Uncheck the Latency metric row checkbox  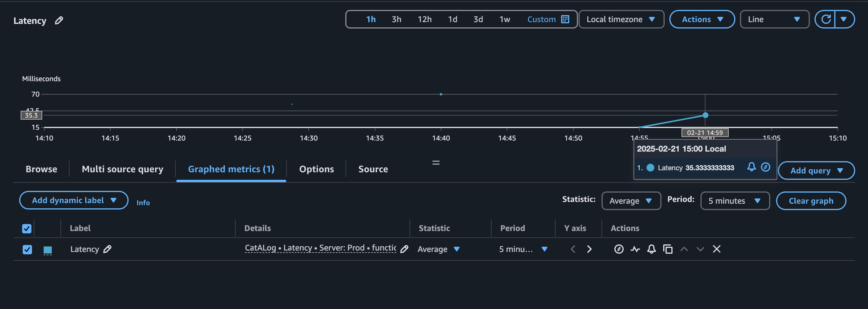pyautogui.click(x=27, y=249)
